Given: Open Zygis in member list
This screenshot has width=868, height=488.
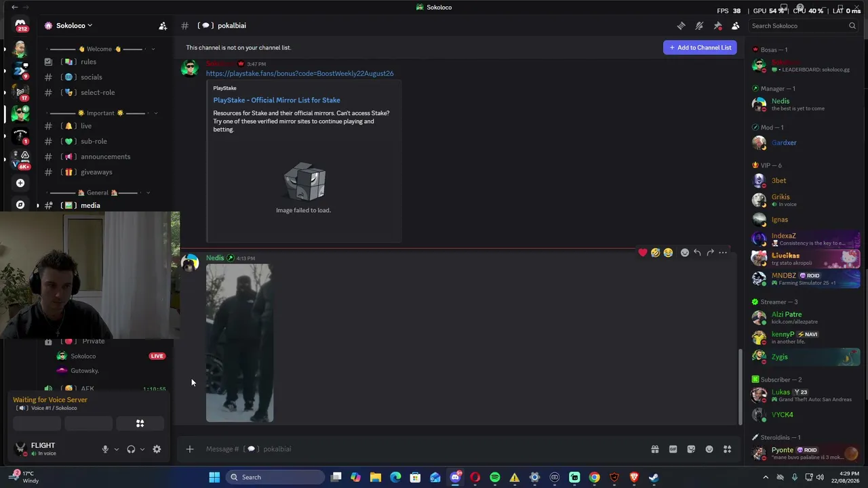Looking at the screenshot, I should click(x=806, y=357).
